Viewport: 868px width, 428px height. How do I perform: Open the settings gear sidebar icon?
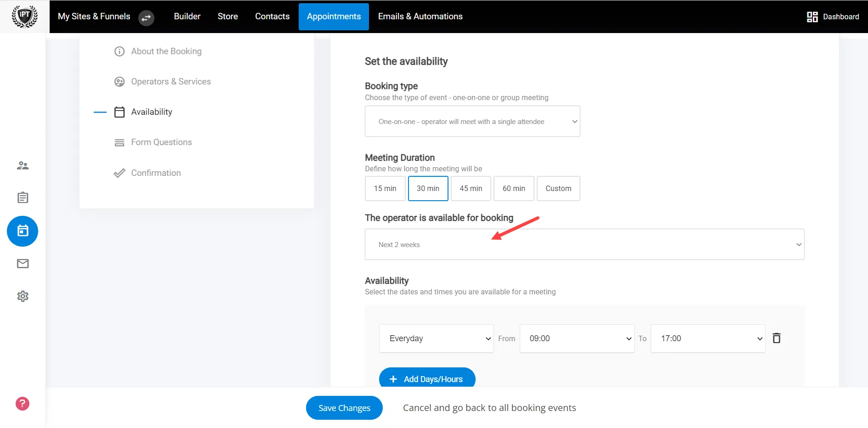23,296
